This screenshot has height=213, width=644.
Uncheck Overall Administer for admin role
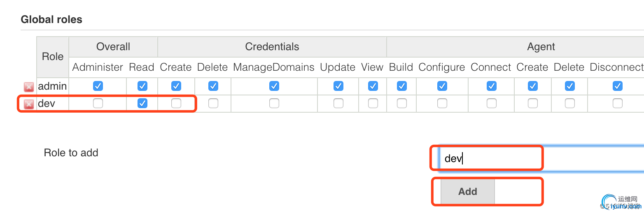point(98,86)
